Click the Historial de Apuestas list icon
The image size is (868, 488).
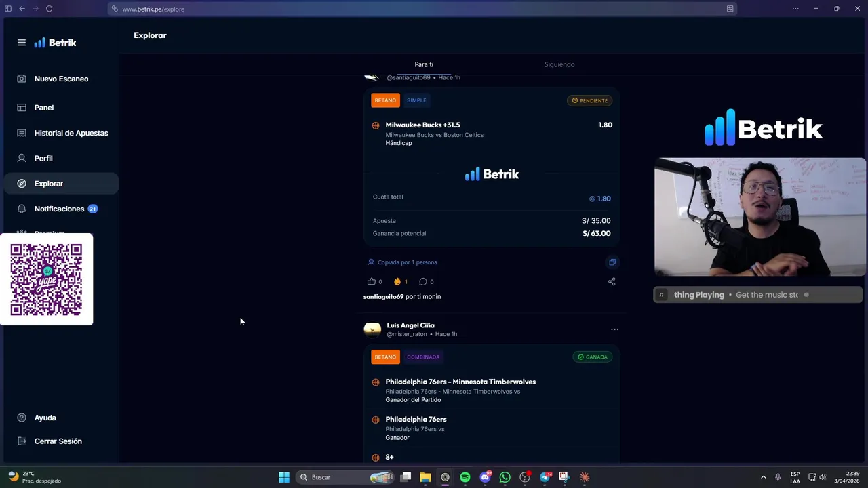point(22,133)
